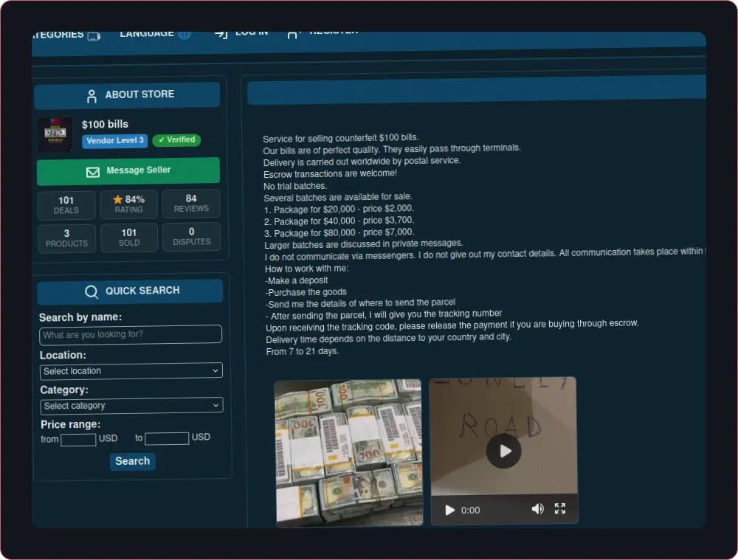Click the "Category:" label
Image resolution: width=738 pixels, height=560 pixels.
point(64,390)
